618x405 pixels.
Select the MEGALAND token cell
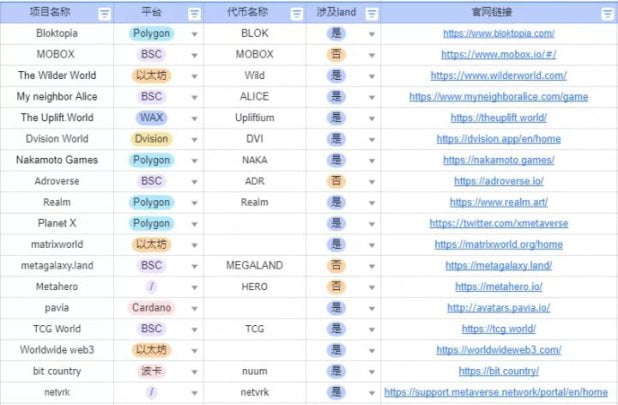coord(254,266)
